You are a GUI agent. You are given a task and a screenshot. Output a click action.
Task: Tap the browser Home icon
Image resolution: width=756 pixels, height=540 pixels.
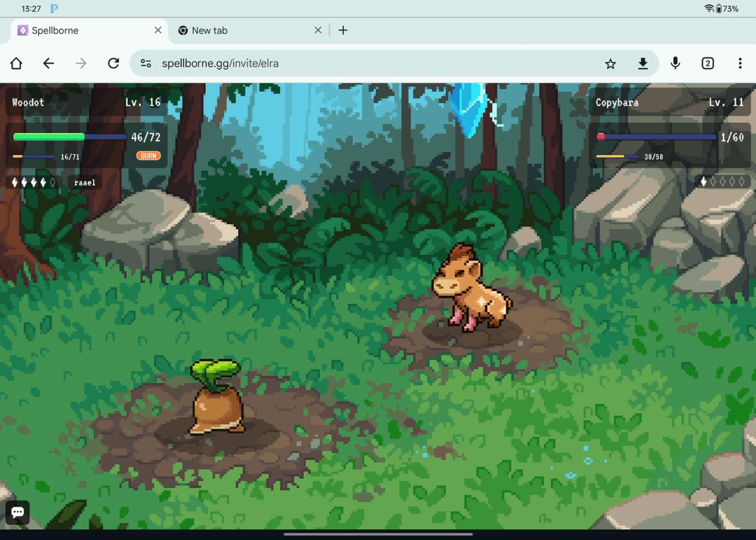click(x=16, y=63)
